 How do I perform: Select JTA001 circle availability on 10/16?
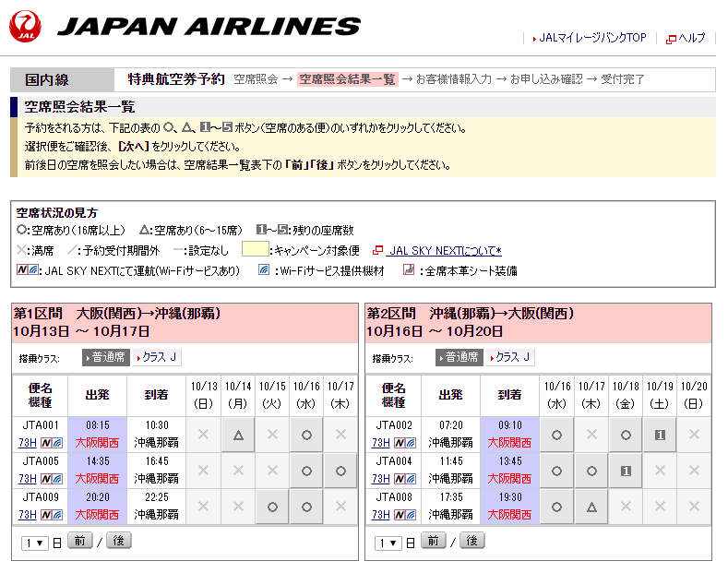[306, 435]
